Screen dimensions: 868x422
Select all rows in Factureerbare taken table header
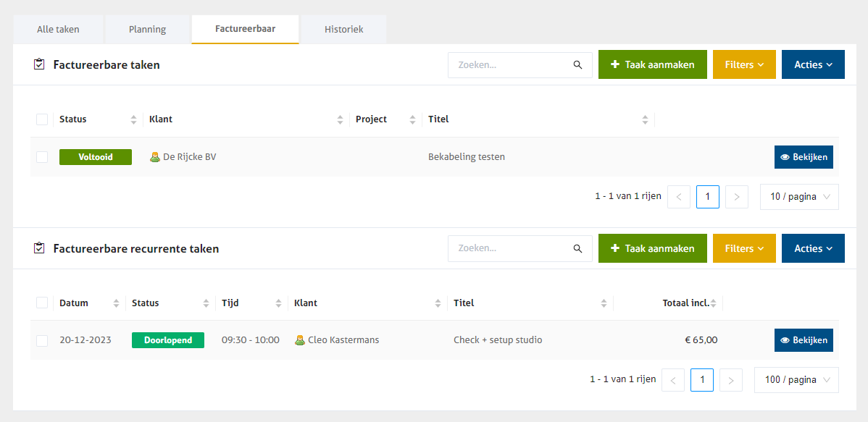point(42,119)
